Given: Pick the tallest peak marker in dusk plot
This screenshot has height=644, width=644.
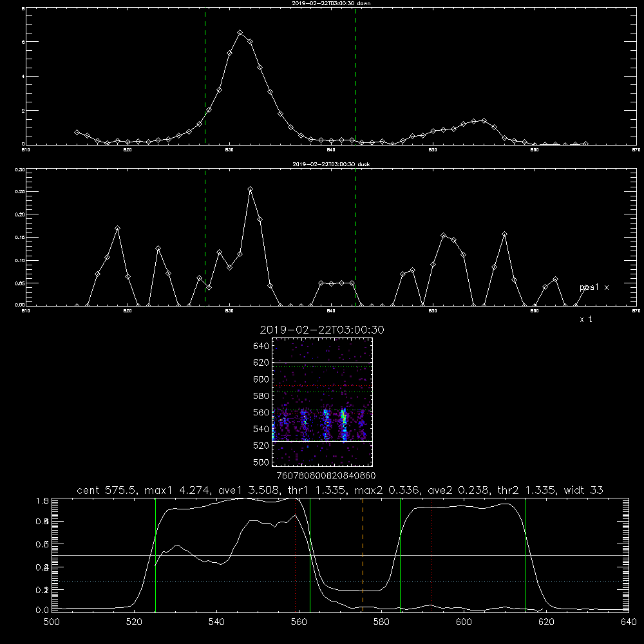Looking at the screenshot, I should (x=250, y=189).
